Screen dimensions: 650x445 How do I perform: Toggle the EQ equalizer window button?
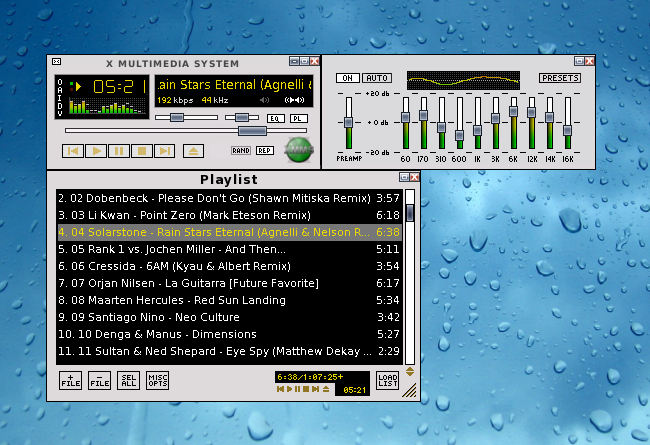click(275, 119)
